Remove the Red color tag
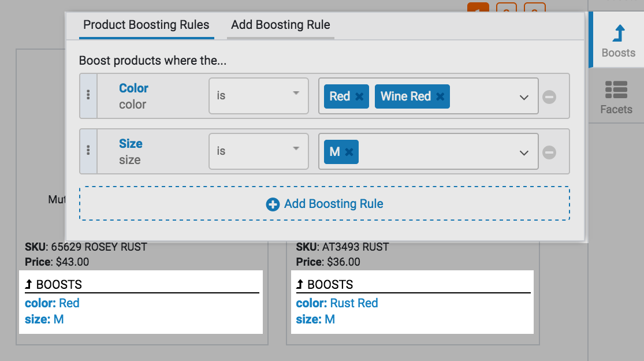This screenshot has height=361, width=644. (359, 96)
